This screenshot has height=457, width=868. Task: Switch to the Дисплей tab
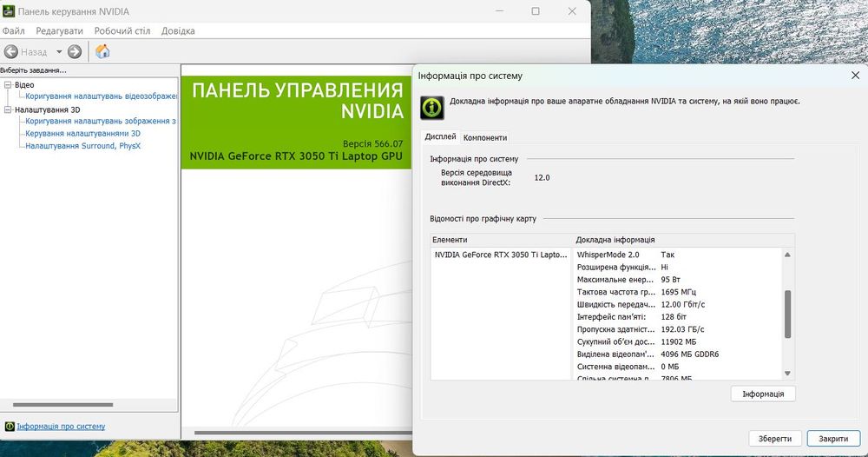click(x=440, y=136)
